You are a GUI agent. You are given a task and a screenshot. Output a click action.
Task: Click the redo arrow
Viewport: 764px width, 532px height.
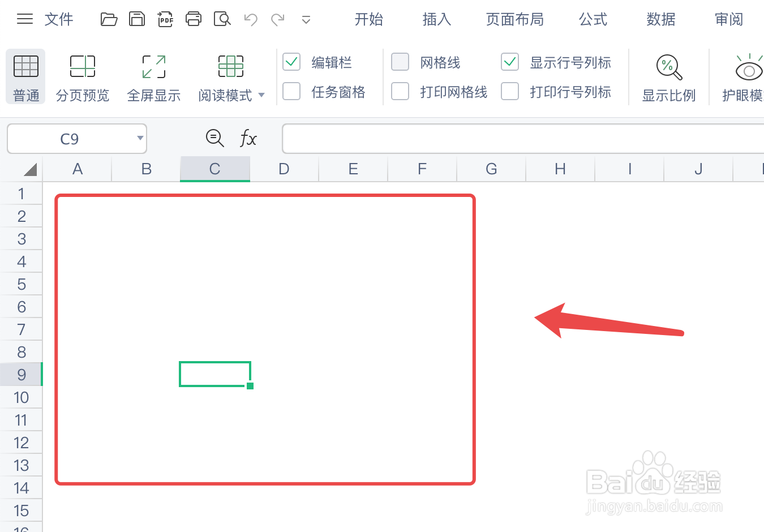pyautogui.click(x=277, y=20)
